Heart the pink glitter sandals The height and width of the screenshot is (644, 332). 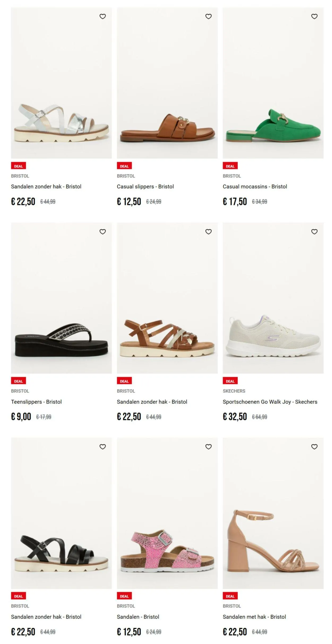(x=208, y=447)
